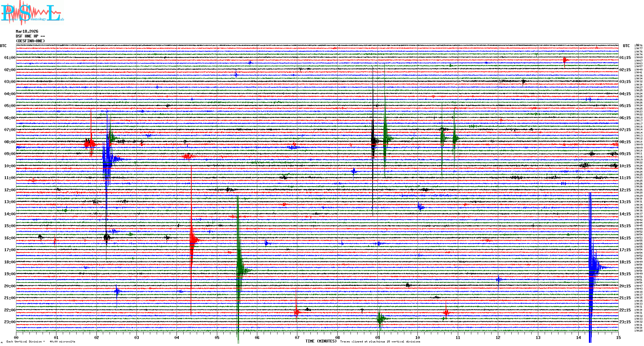
Task: Click minute marker 14 on bottom axis
Action: [x=578, y=338]
